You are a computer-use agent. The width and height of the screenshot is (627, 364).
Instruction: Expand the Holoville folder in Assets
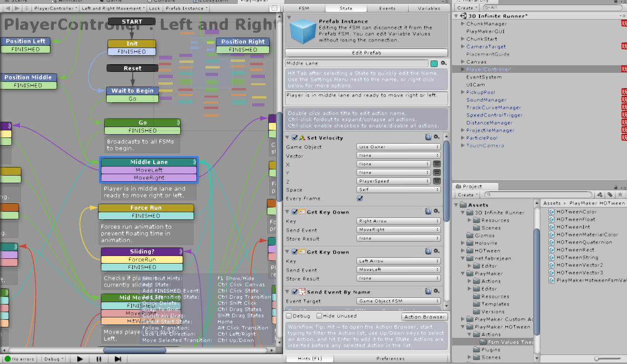463,243
